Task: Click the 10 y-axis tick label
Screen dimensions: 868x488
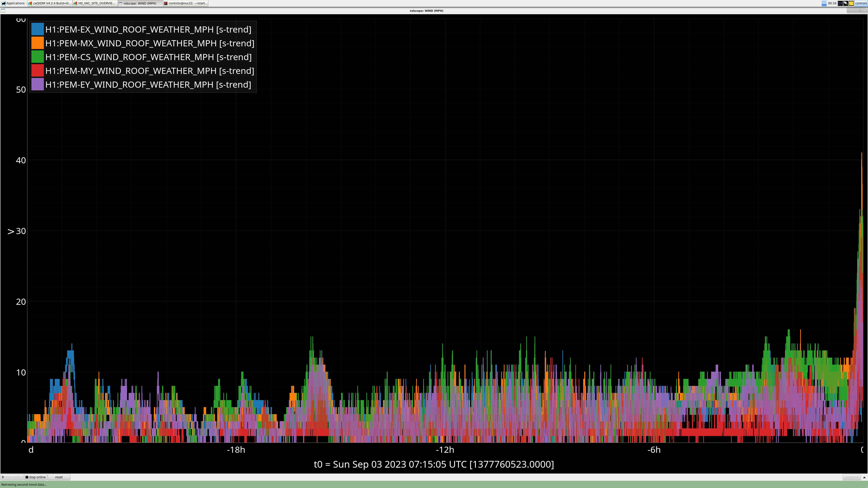Action: point(21,373)
